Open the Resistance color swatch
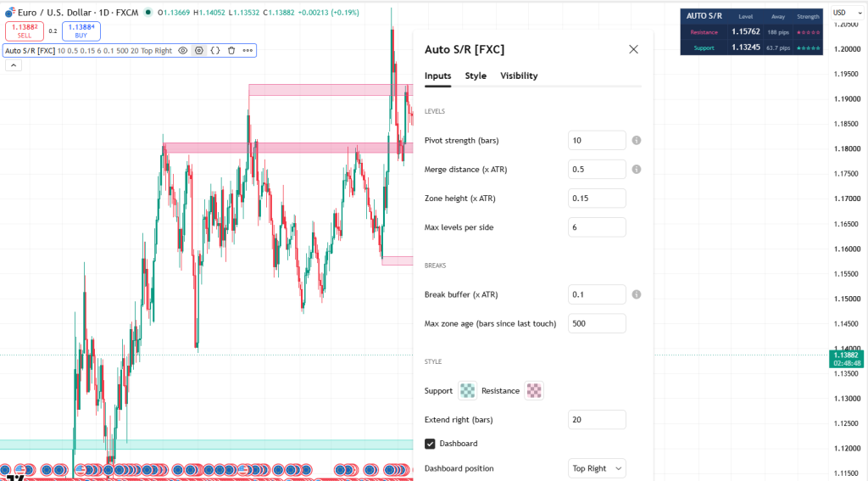868x481 pixels. 534,391
